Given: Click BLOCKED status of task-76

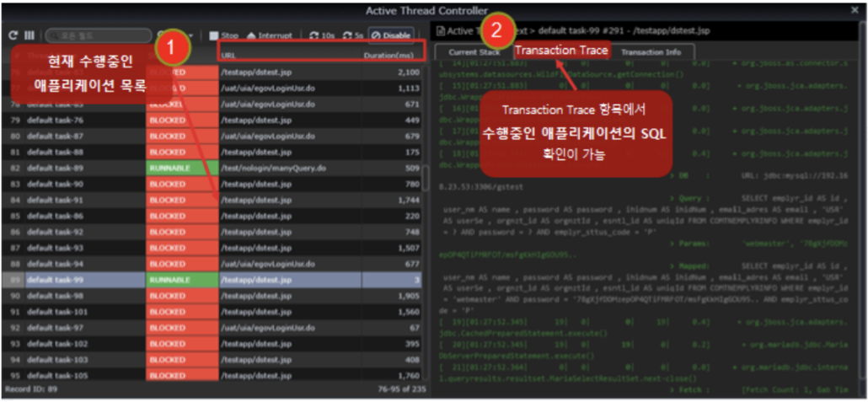Looking at the screenshot, I should pyautogui.click(x=182, y=121).
